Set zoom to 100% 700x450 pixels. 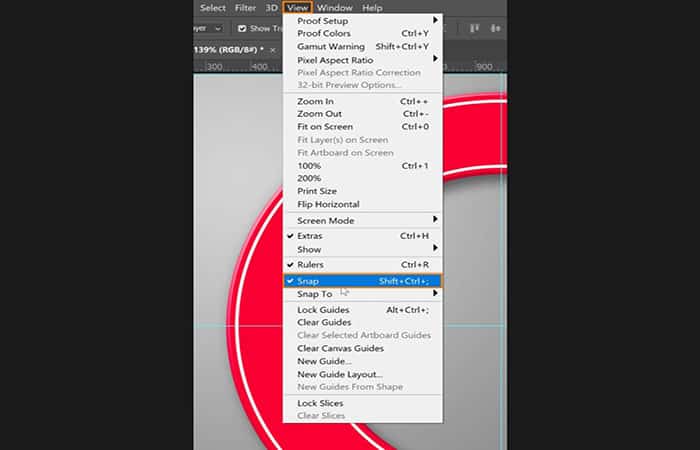pyautogui.click(x=363, y=166)
